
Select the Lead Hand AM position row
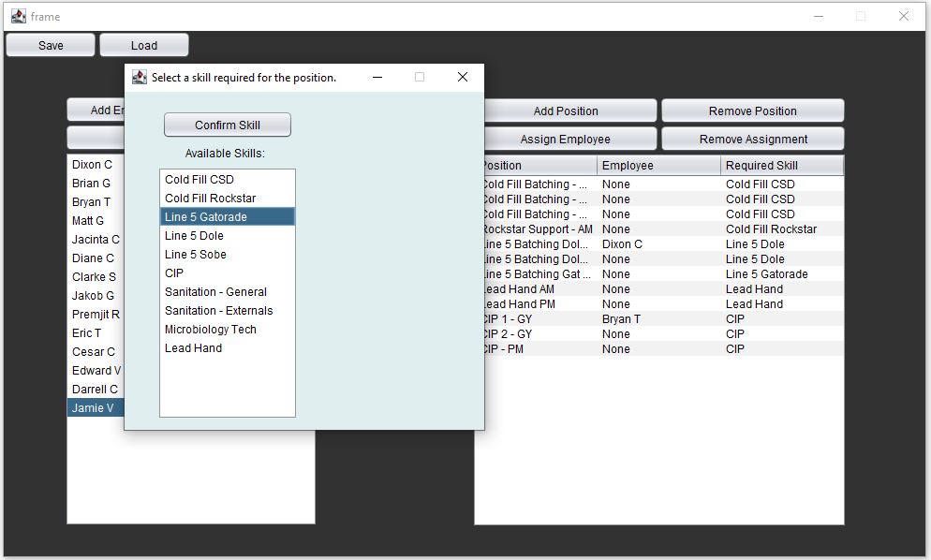664,289
